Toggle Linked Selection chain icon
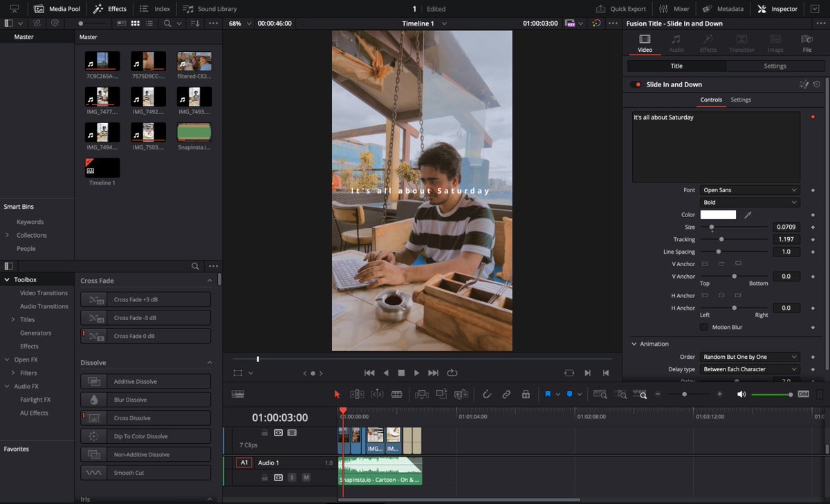The width and height of the screenshot is (830, 504). 506,394
